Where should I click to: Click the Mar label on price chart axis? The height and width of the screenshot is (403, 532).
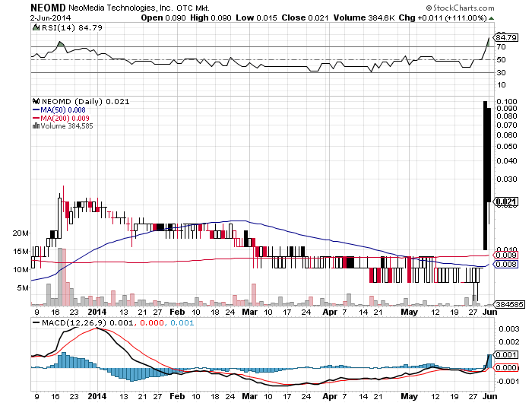tap(250, 312)
